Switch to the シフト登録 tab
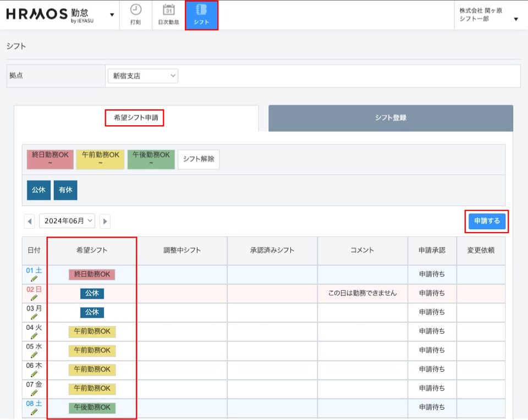 pos(391,118)
